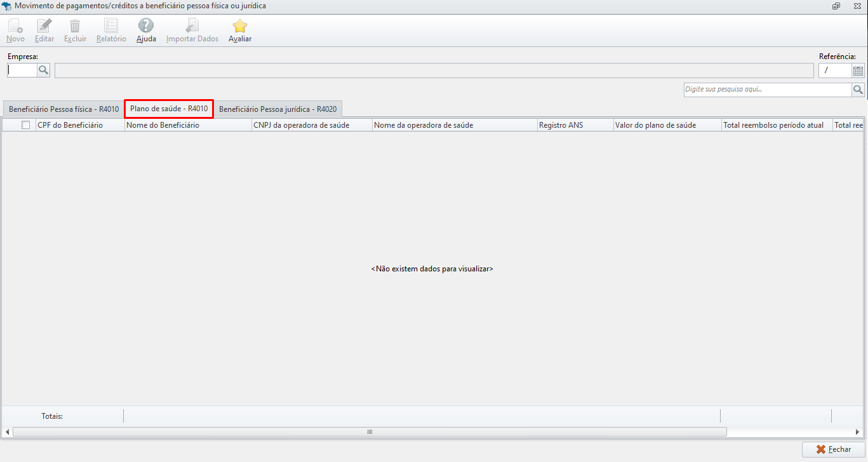This screenshot has width=868, height=462.
Task: Click the 'Empresa:' label
Action: [x=23, y=57]
